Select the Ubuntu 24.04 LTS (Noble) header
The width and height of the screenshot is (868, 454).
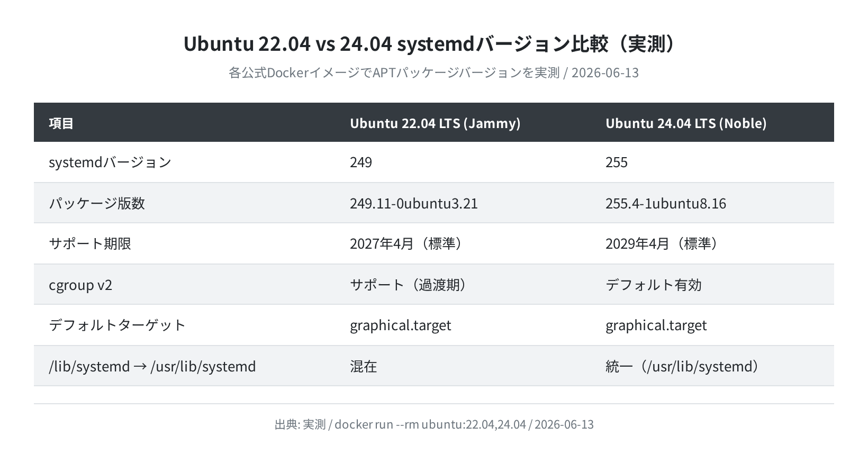(x=686, y=123)
